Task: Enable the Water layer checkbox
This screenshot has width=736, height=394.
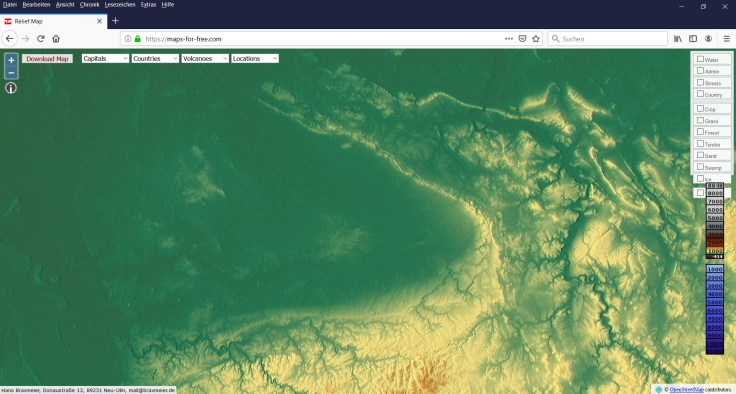Action: coord(700,59)
